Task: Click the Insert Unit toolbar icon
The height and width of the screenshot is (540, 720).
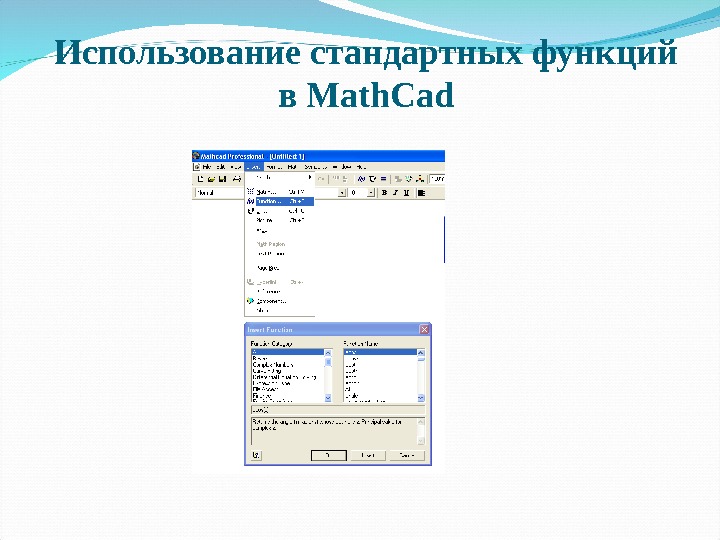Action: (x=372, y=179)
